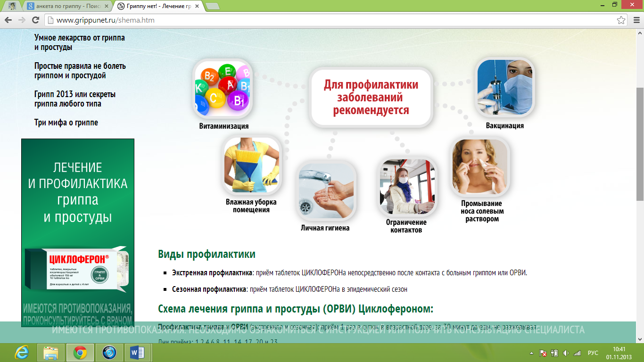Close the 'Гриппу нет!' tab
Image resolution: width=644 pixels, height=362 pixels.
(197, 6)
